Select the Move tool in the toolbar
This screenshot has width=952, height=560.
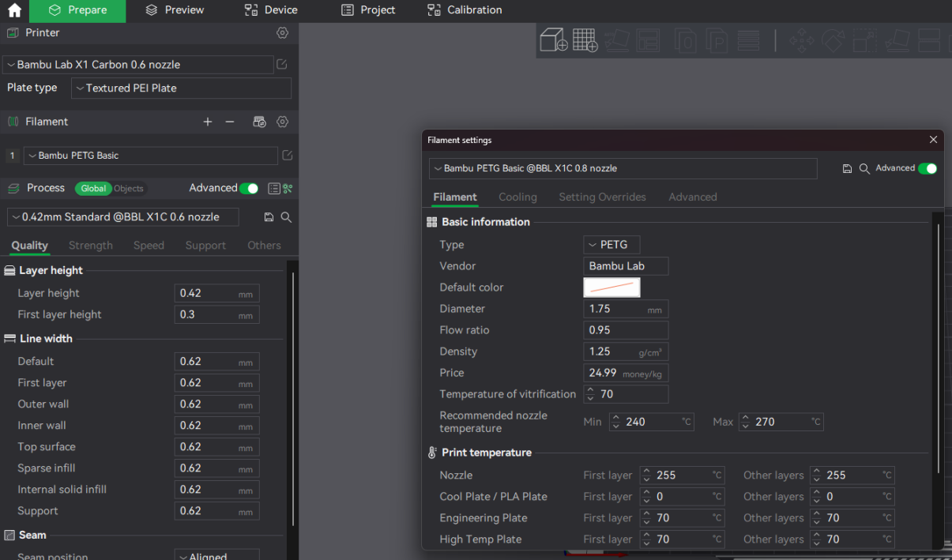click(801, 39)
